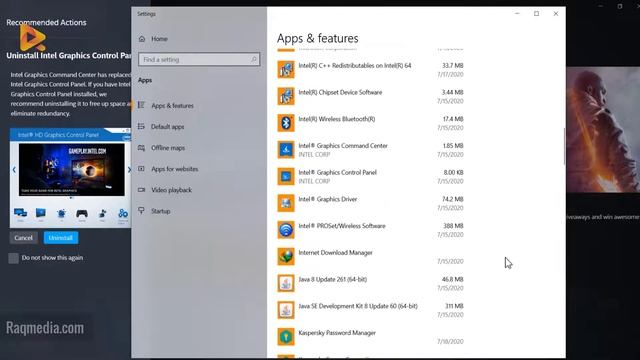Click the Kaspersky Password Manager icon

286,337
